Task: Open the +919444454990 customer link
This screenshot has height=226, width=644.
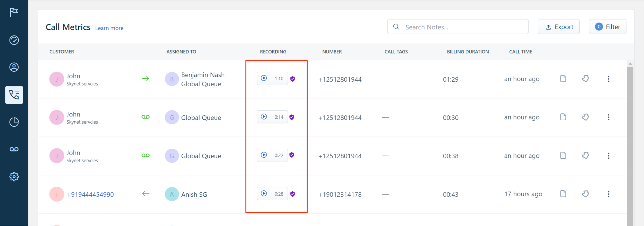Action: pyautogui.click(x=90, y=195)
